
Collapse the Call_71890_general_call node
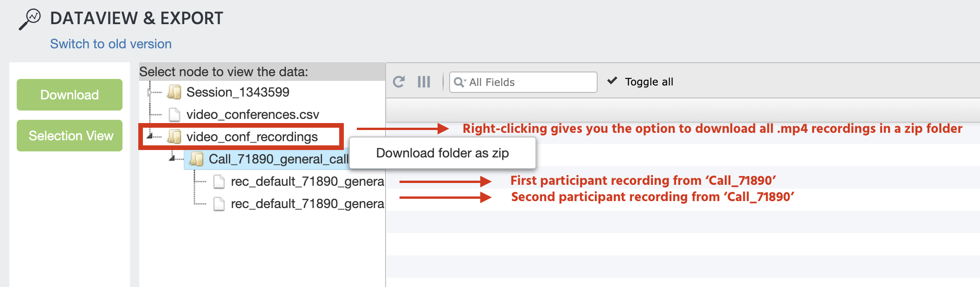coord(172,158)
